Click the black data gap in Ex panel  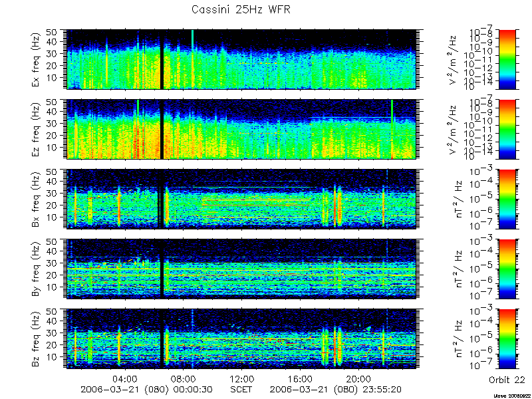pyautogui.click(x=162, y=59)
